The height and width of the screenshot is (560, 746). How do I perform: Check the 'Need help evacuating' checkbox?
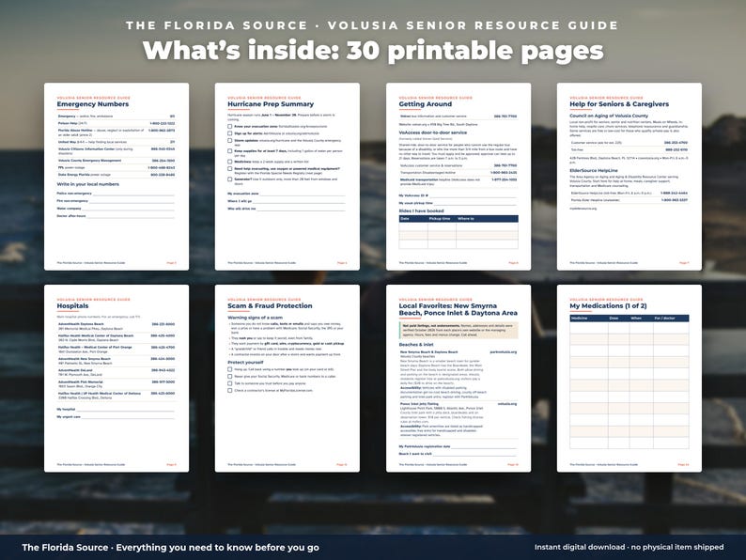coord(230,169)
